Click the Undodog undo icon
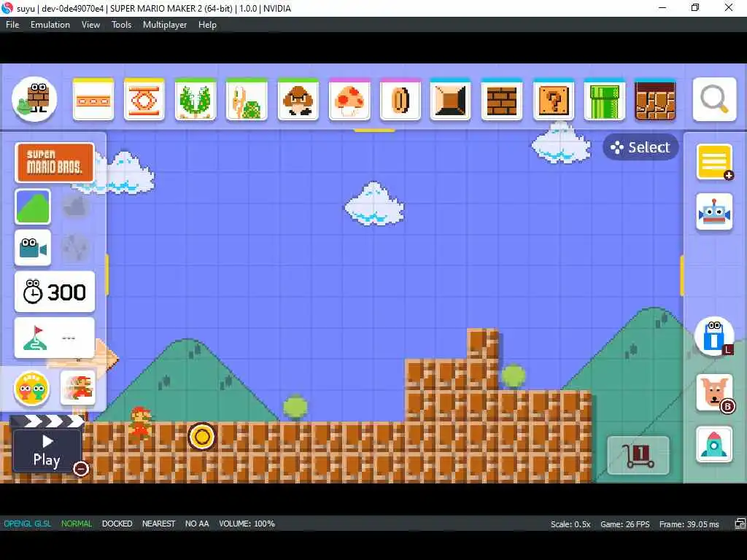 point(714,393)
